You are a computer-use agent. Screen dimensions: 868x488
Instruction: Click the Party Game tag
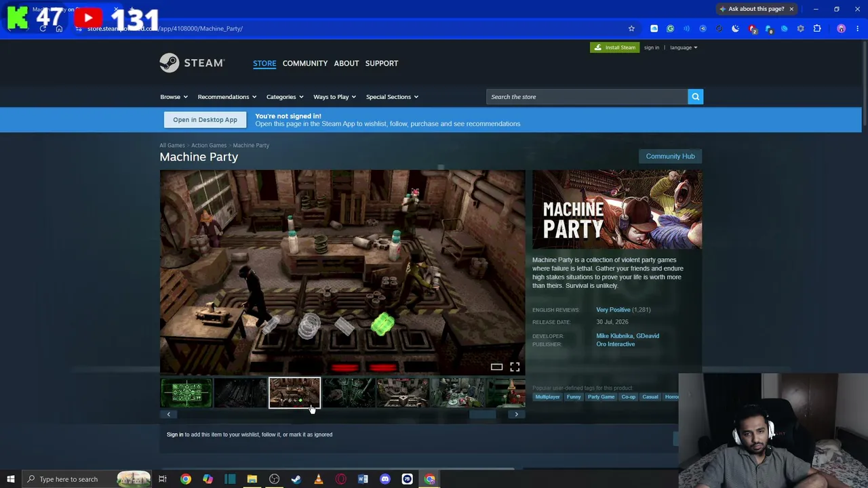[x=601, y=397]
